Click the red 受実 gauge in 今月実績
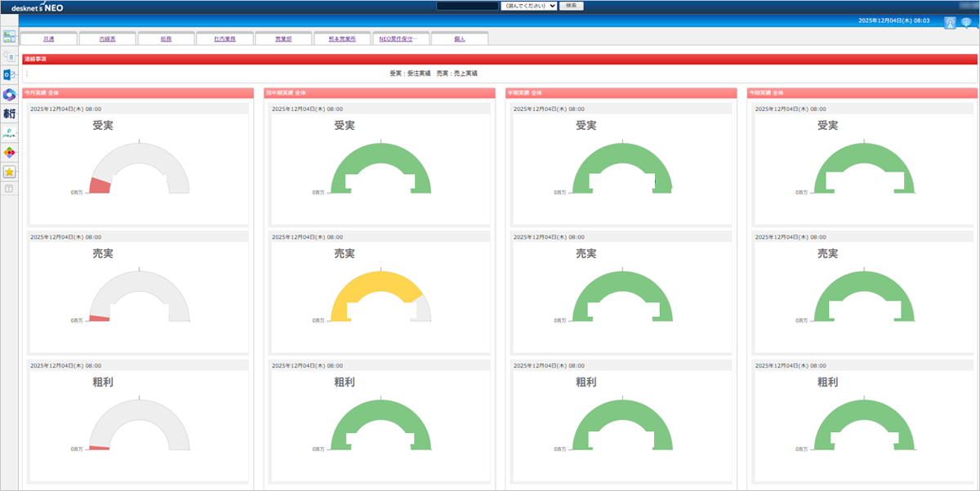Image resolution: width=980 pixels, height=491 pixels. [100, 185]
